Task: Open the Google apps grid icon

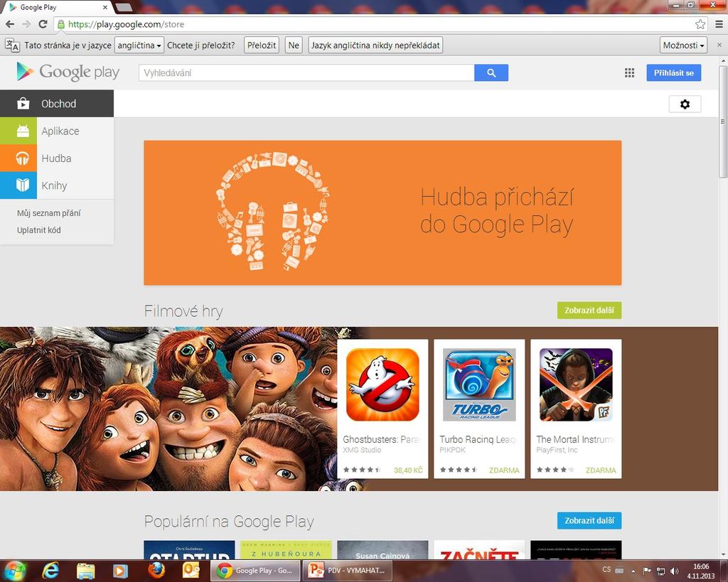Action: [630, 73]
